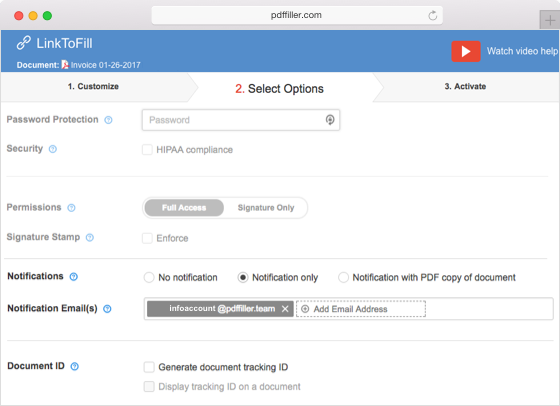Go to the 3. Activate step

point(465,86)
